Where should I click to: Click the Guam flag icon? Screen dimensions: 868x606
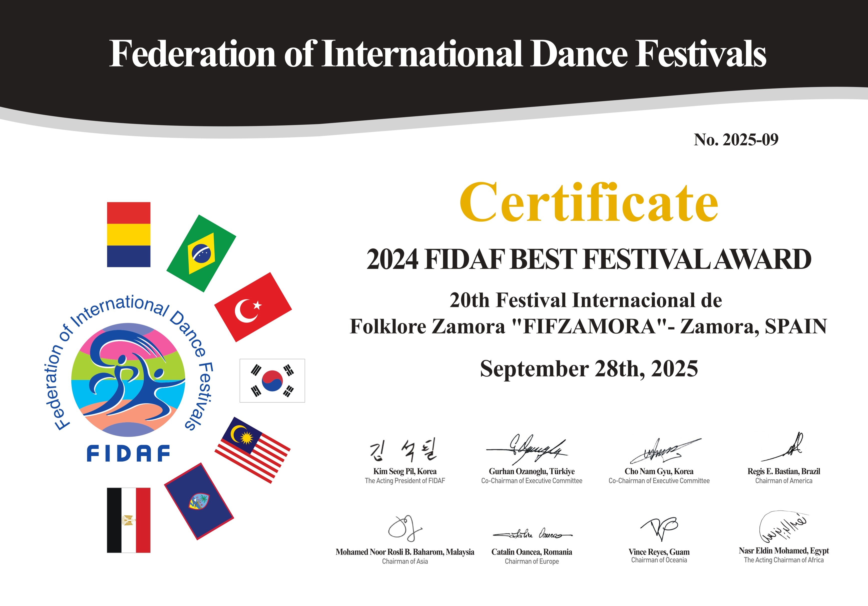click(199, 501)
